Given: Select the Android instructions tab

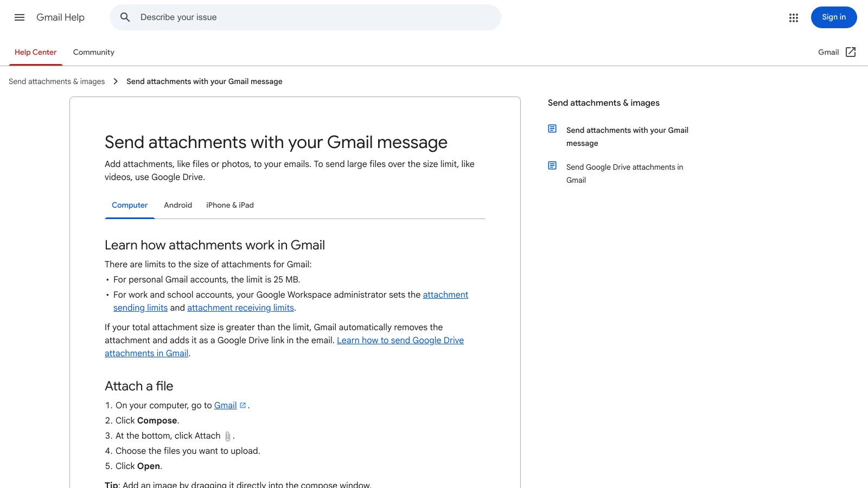Looking at the screenshot, I should [x=178, y=206].
